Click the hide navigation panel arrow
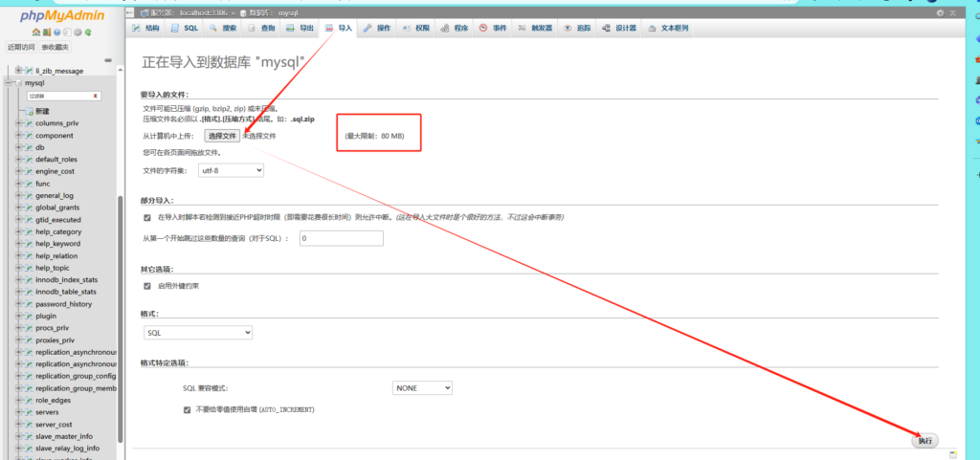 click(x=129, y=13)
